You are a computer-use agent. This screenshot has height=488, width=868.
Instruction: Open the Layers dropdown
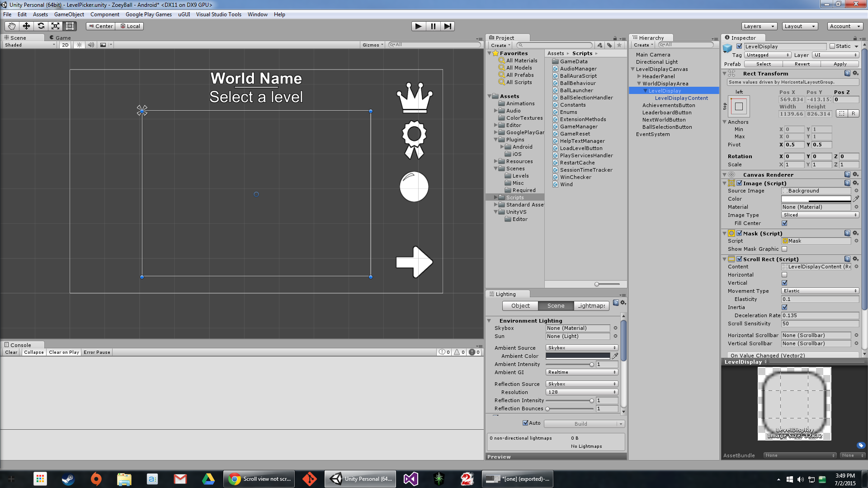(x=759, y=26)
